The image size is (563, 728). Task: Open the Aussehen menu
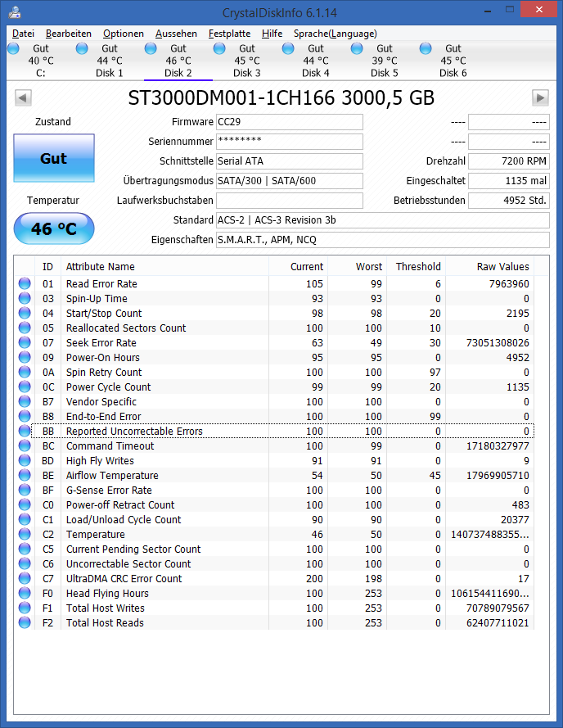[176, 34]
